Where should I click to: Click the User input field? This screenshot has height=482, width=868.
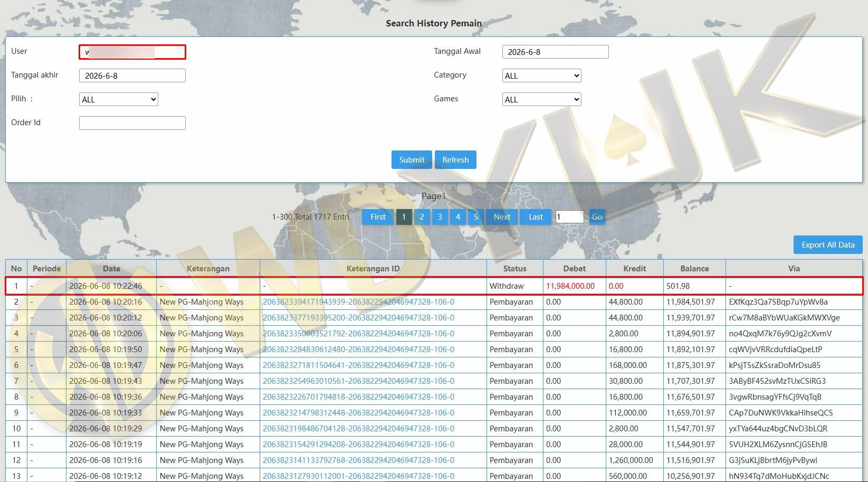(x=132, y=52)
